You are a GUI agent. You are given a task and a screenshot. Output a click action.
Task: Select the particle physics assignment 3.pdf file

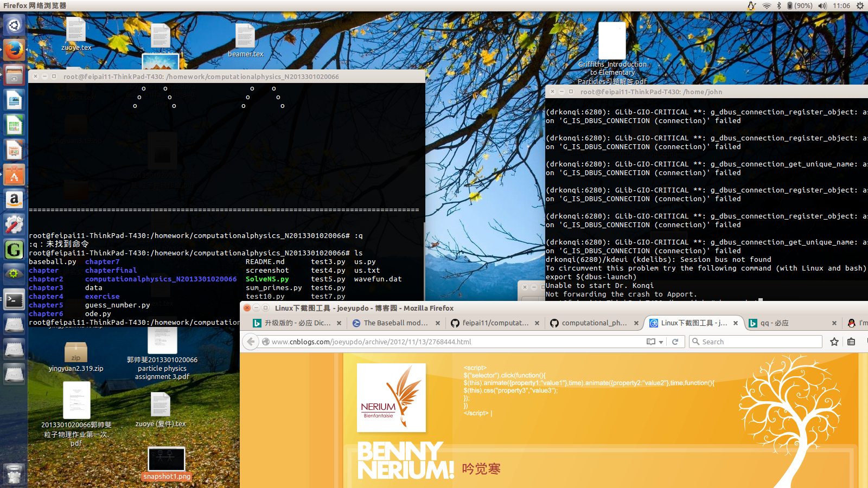coord(162,353)
